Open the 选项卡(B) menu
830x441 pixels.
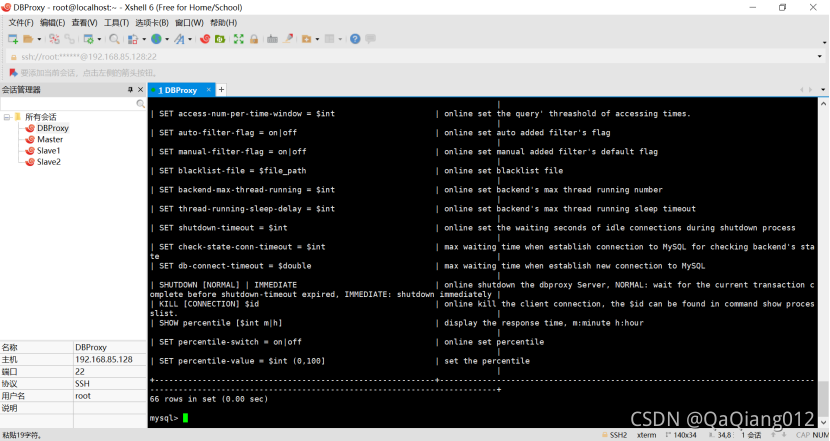click(x=152, y=23)
